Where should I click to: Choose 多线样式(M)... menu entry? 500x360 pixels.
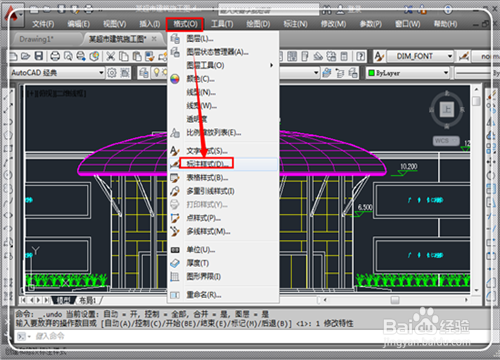(223, 231)
